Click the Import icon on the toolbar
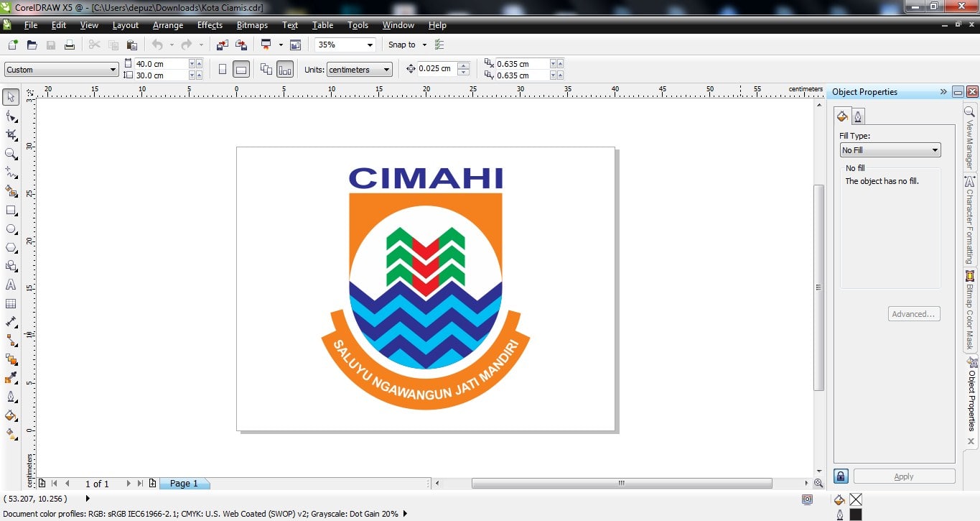This screenshot has height=521, width=980. pyautogui.click(x=221, y=44)
